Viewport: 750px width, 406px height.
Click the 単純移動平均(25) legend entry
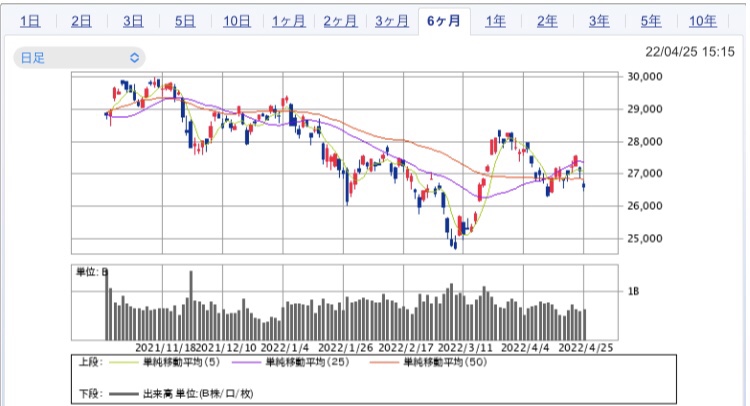tap(307, 362)
